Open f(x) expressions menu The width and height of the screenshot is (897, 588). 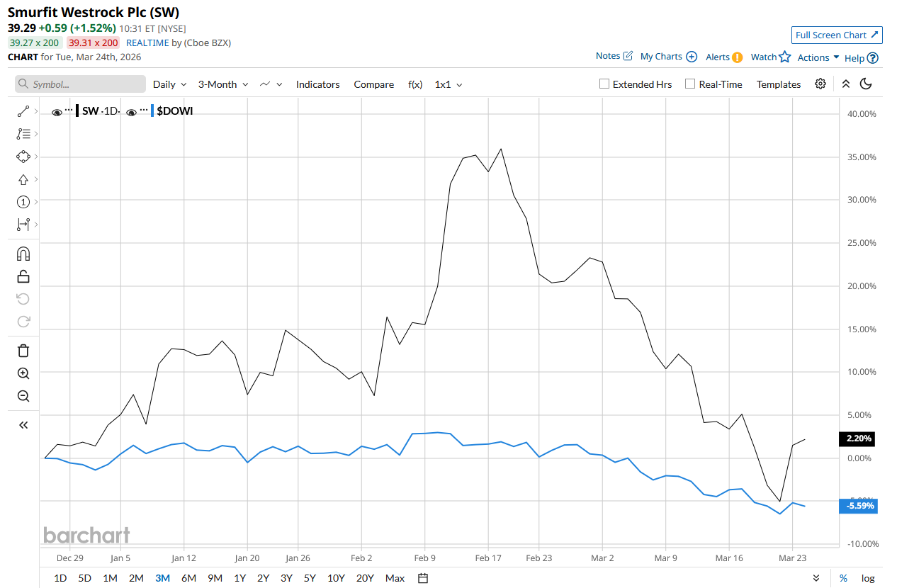click(415, 84)
